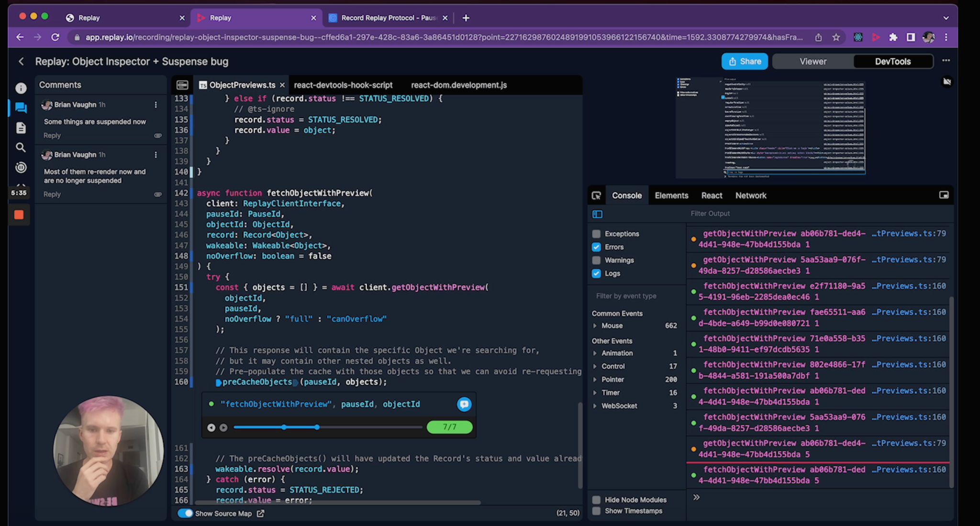Click the element picker icon in DevTools
Screen dimensions: 980x526
[x=596, y=195]
